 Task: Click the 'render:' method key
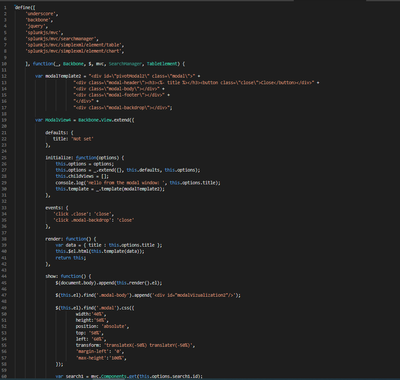tap(54, 239)
